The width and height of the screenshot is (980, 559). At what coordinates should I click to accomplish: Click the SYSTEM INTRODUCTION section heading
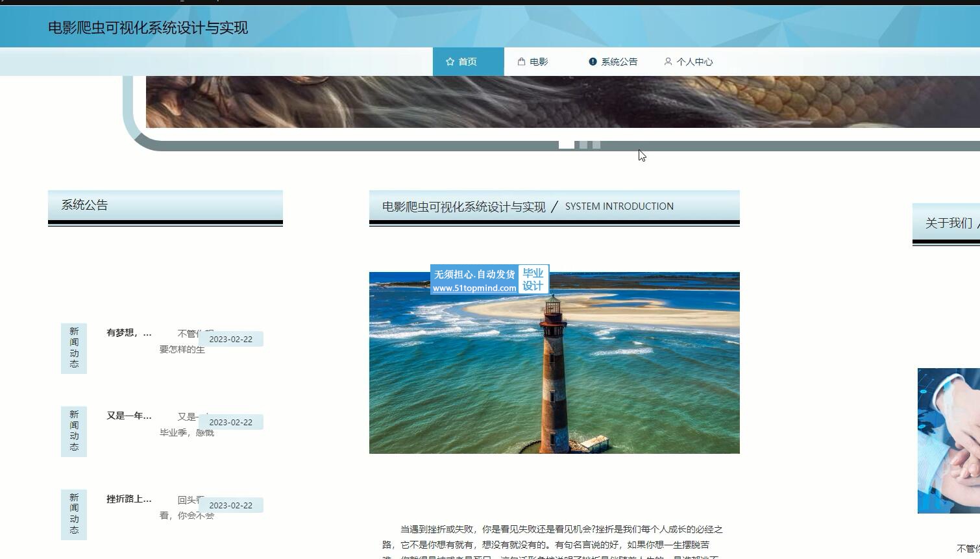[619, 206]
